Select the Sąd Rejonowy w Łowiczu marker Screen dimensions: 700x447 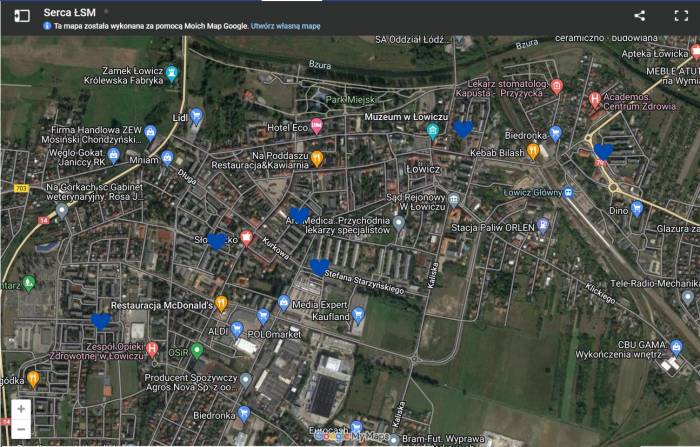(x=454, y=199)
